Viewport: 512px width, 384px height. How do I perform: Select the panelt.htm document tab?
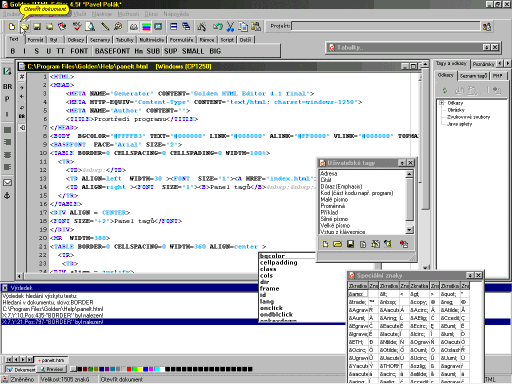(x=51, y=360)
